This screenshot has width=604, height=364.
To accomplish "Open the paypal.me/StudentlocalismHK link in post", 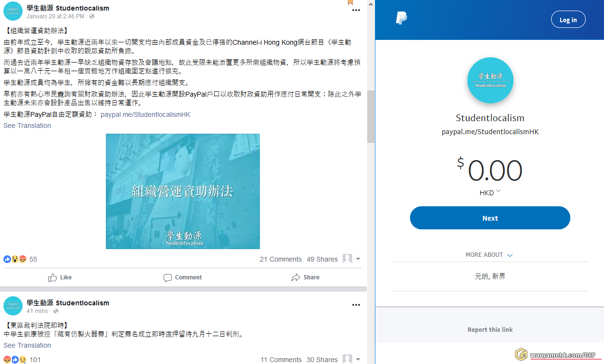I will click(x=145, y=114).
